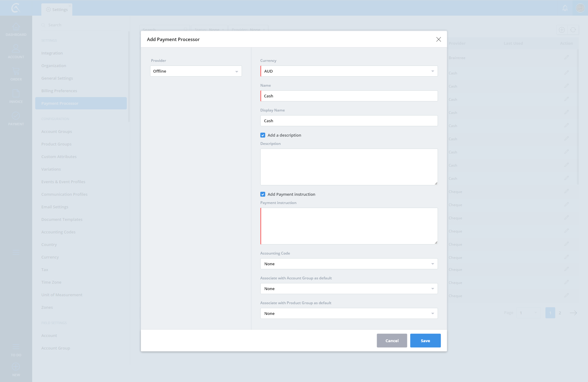Expand the Currency dropdown showing AUD
Screen dimensions: 588x382
(x=349, y=71)
